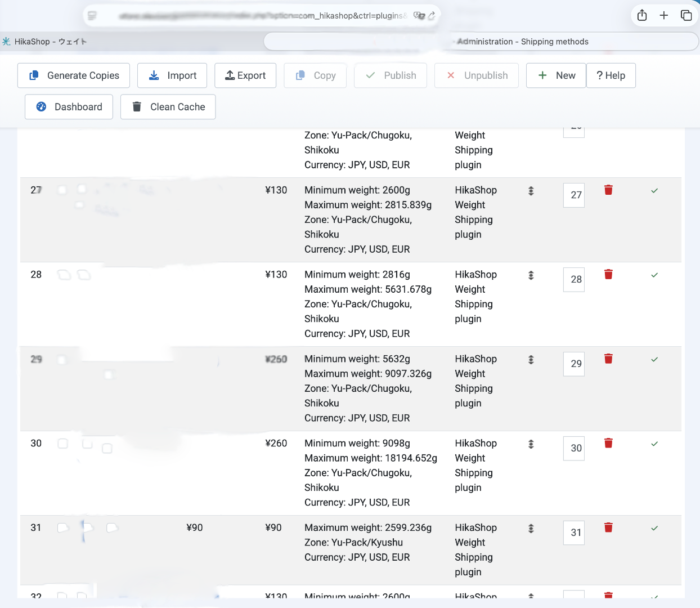The image size is (700, 608).
Task: Tick the checkbox for row 31
Action: [x=63, y=528]
